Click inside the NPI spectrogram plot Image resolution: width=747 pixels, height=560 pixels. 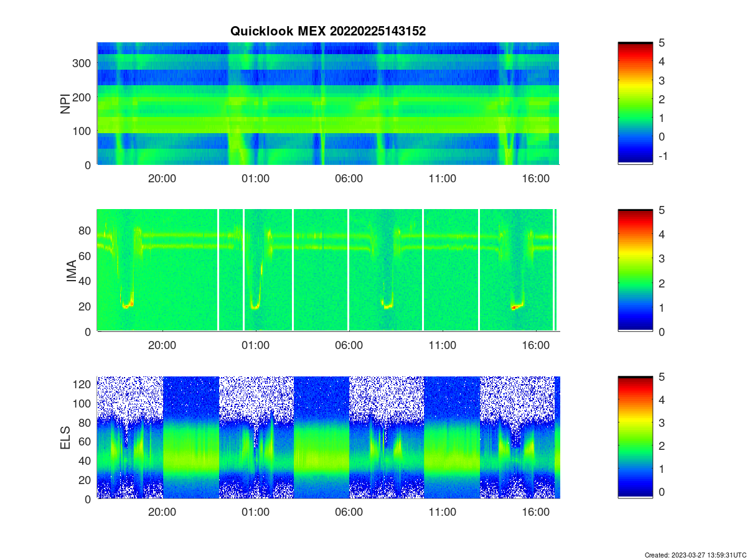click(328, 103)
